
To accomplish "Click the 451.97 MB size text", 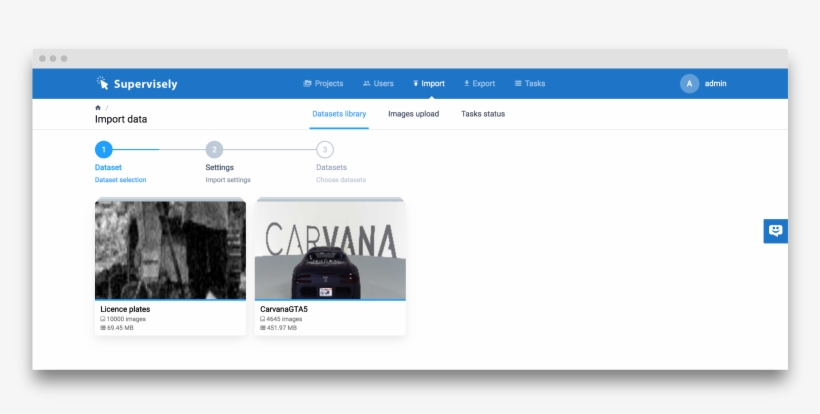I will pyautogui.click(x=281, y=328).
